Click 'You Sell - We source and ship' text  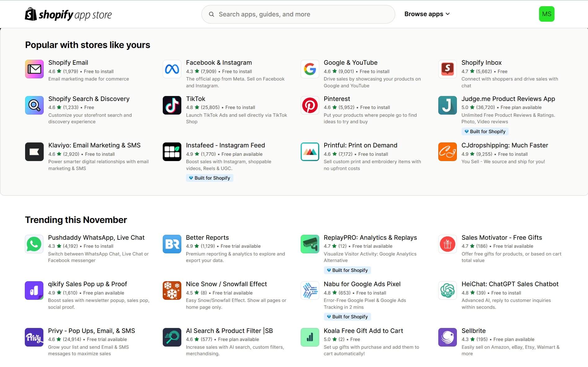click(x=503, y=162)
